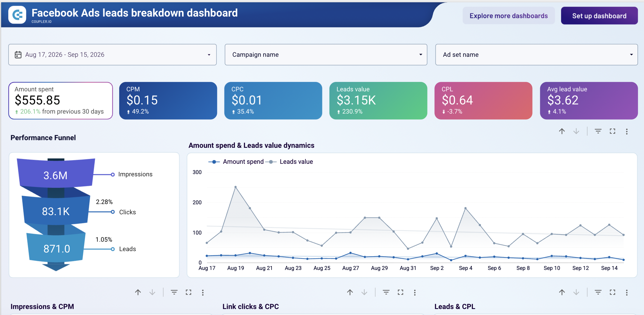The image size is (644, 315).
Task: Click the 2.28% conversion rate text
Action: click(104, 202)
